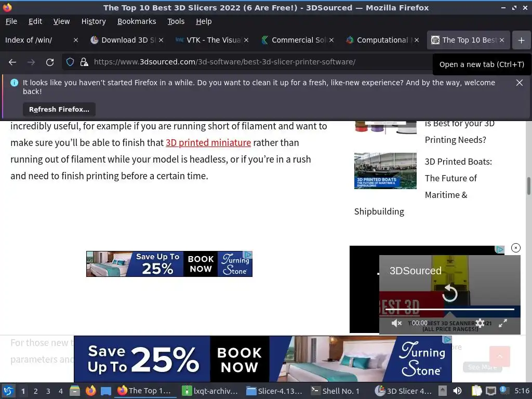This screenshot has width=532, height=399.
Task: Switch to virtual desktop 2
Action: tap(36, 391)
